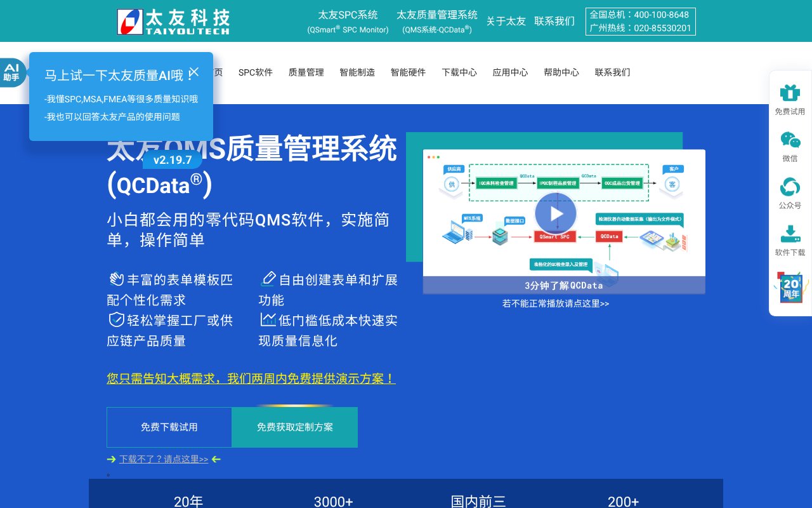Open the 若不能正常播放请点这里 link
The height and width of the screenshot is (508, 812).
tap(555, 304)
